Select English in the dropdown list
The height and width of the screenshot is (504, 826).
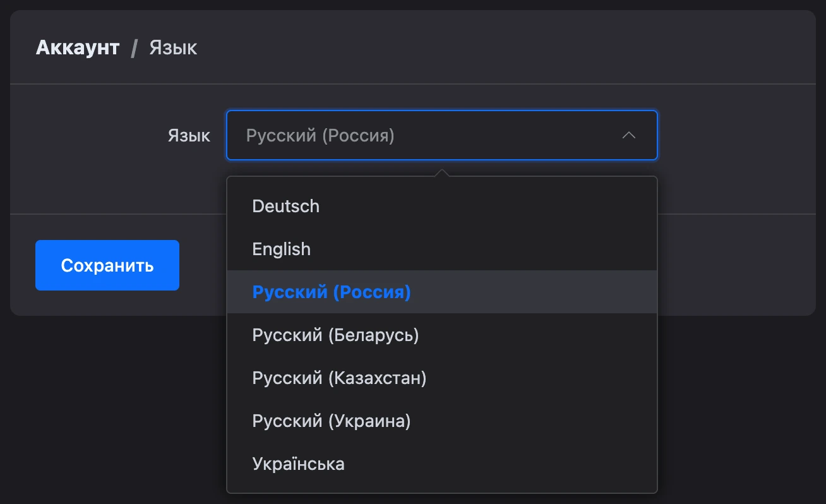coord(442,249)
